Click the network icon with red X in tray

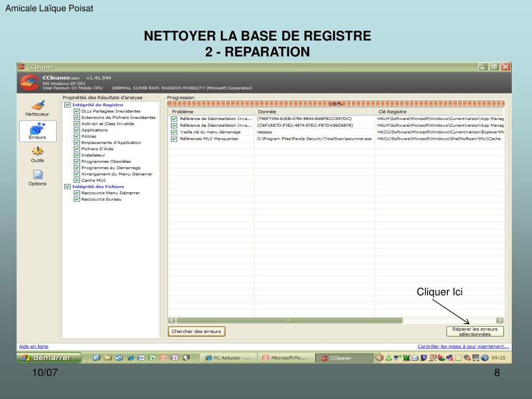pos(450,357)
